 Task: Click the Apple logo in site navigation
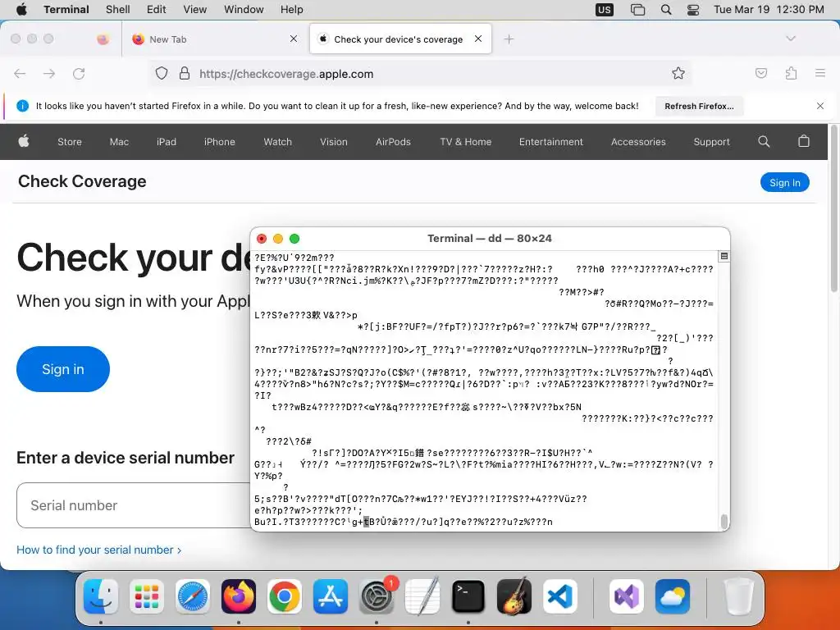tap(24, 141)
